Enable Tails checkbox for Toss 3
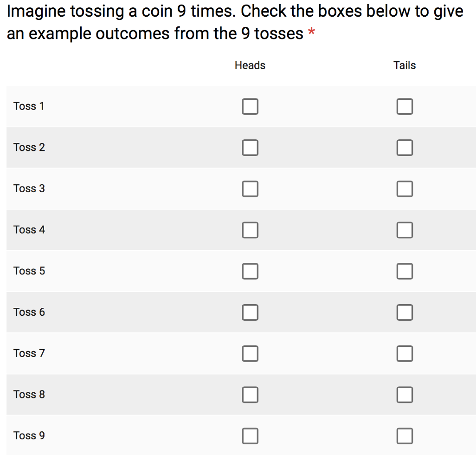 pyautogui.click(x=405, y=189)
